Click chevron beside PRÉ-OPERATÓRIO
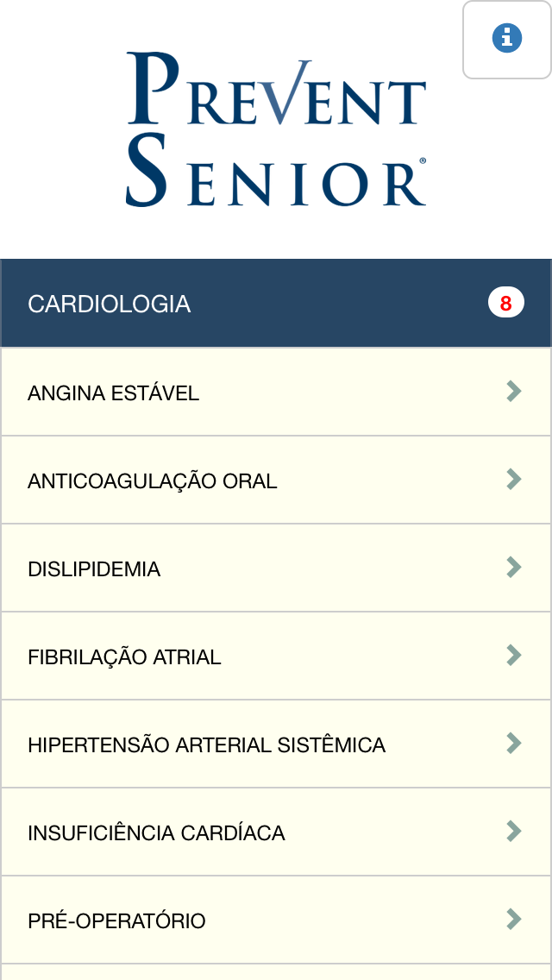Screen dimensions: 552x980 (513, 920)
